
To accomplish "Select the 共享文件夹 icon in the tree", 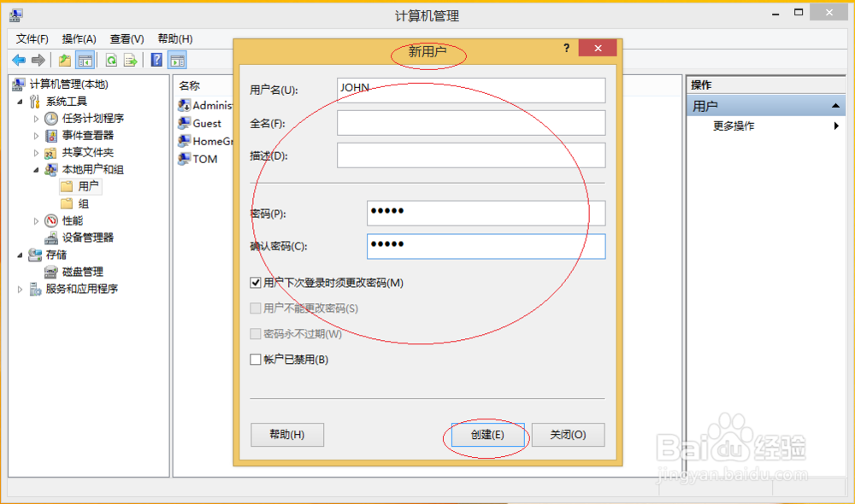I will (50, 152).
